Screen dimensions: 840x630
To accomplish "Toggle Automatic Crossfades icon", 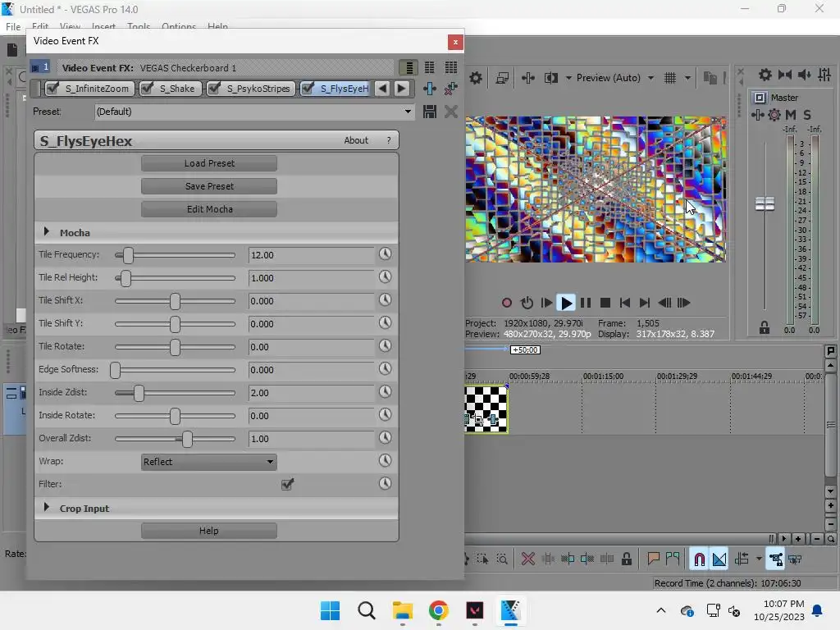I will [719, 559].
